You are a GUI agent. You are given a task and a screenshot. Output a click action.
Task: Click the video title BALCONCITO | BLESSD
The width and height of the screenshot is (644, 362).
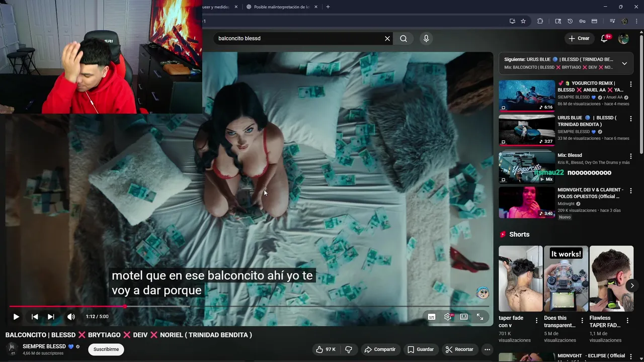[128, 335]
